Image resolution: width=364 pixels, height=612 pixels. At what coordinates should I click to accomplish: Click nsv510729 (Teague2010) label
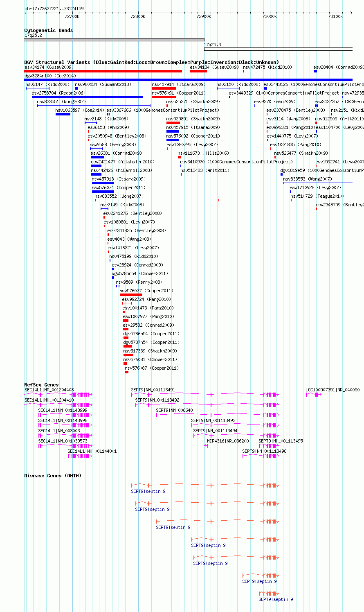point(317,196)
